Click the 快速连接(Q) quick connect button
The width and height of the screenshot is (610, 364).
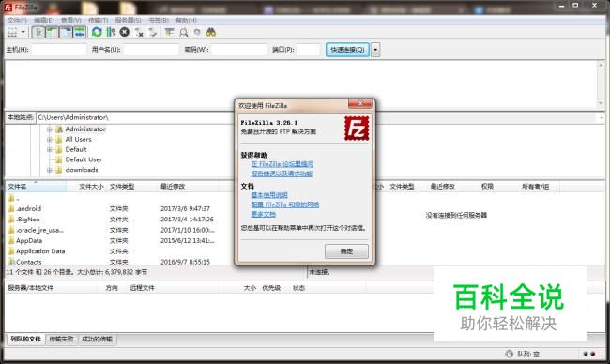[347, 50]
